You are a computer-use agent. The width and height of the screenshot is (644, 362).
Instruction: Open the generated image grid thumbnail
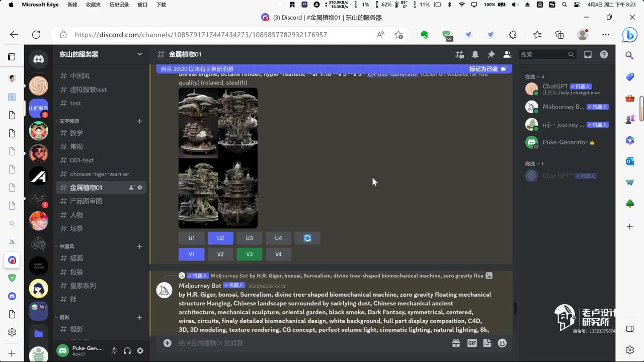point(218,158)
